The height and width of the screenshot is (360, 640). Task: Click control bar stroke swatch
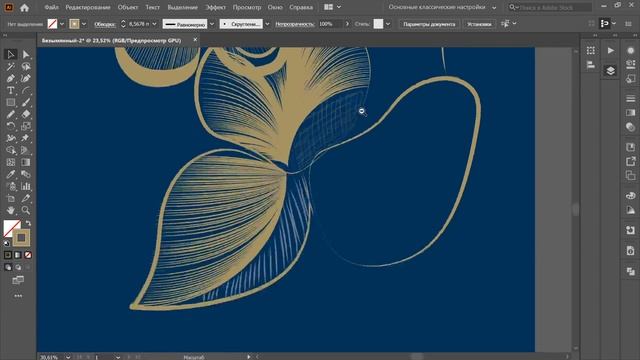74,24
